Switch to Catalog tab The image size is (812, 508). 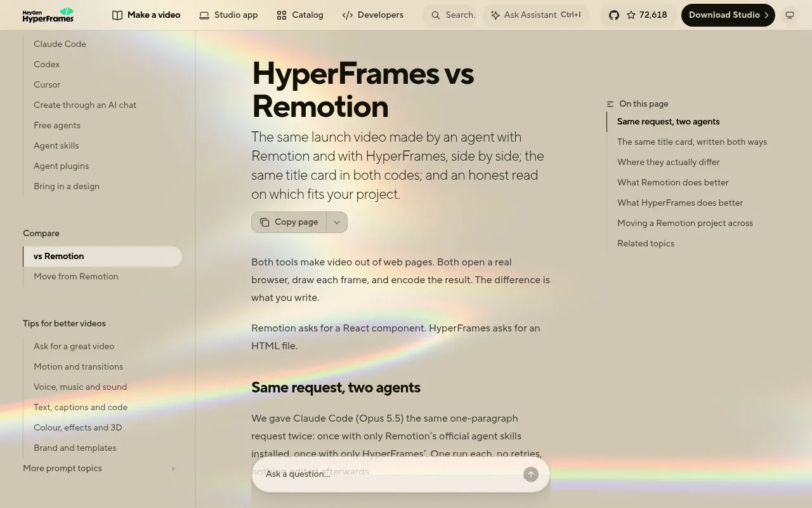click(x=300, y=15)
